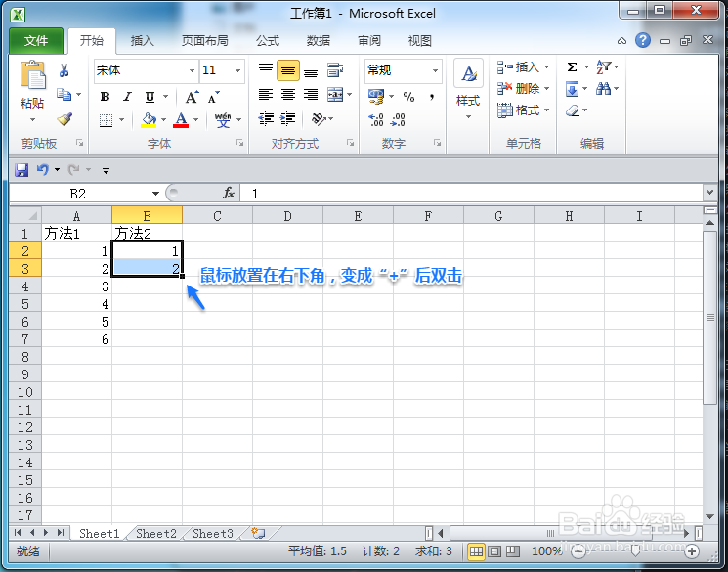Expand the formula bar
This screenshot has height=572, width=728.
click(709, 192)
